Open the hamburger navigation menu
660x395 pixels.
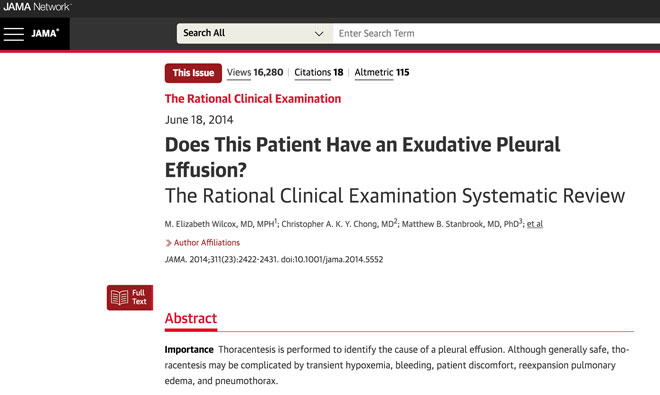13,34
